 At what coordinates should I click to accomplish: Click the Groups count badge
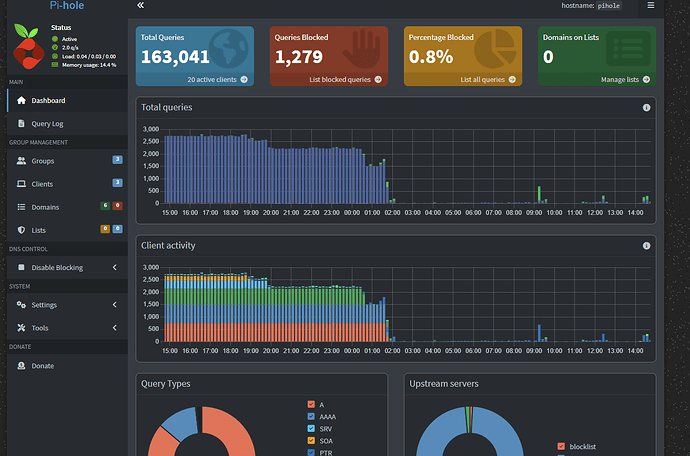pyautogui.click(x=117, y=160)
